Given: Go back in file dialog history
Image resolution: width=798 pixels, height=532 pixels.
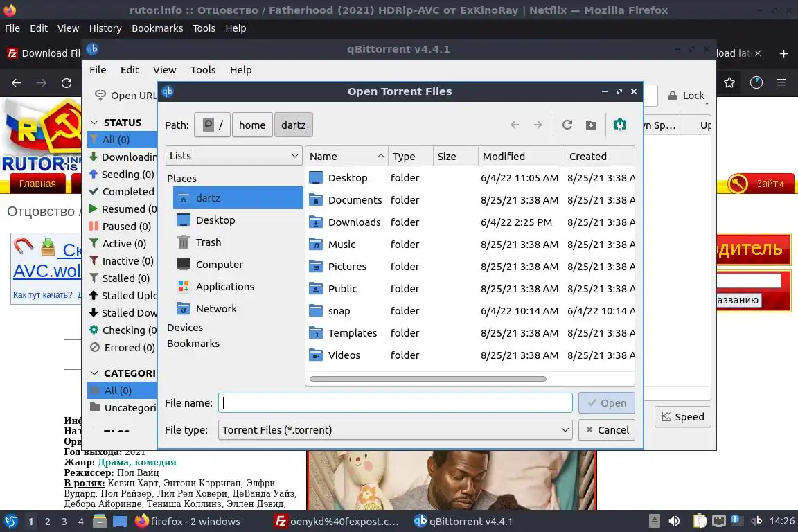Looking at the screenshot, I should click(x=515, y=125).
